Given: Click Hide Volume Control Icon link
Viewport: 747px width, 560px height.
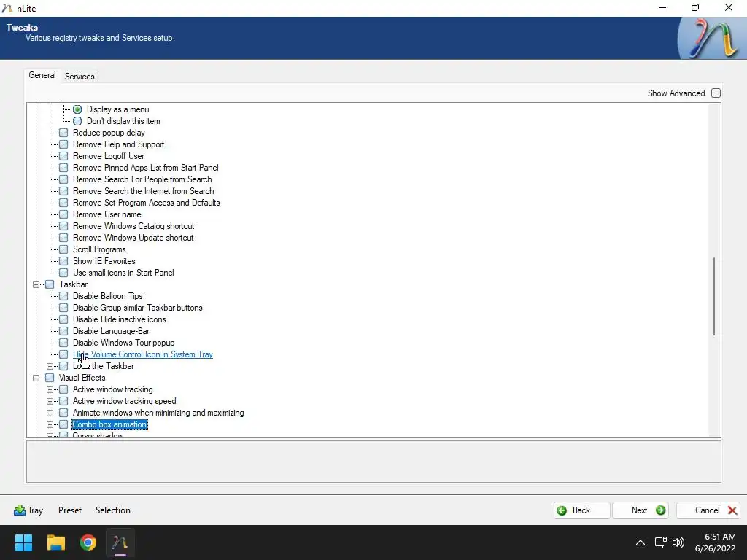Looking at the screenshot, I should click(x=143, y=354).
